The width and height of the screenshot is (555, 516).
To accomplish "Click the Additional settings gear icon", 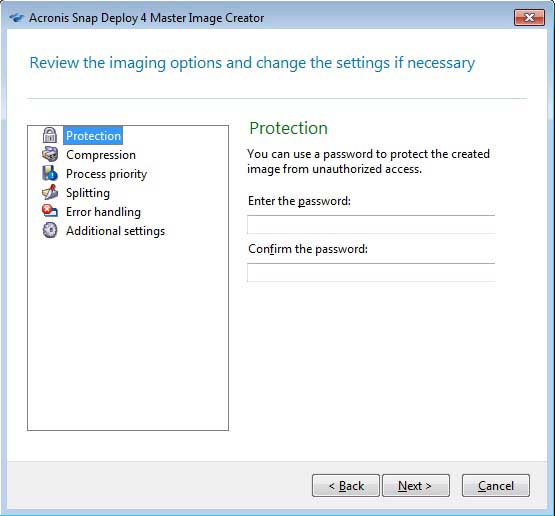I will [50, 230].
